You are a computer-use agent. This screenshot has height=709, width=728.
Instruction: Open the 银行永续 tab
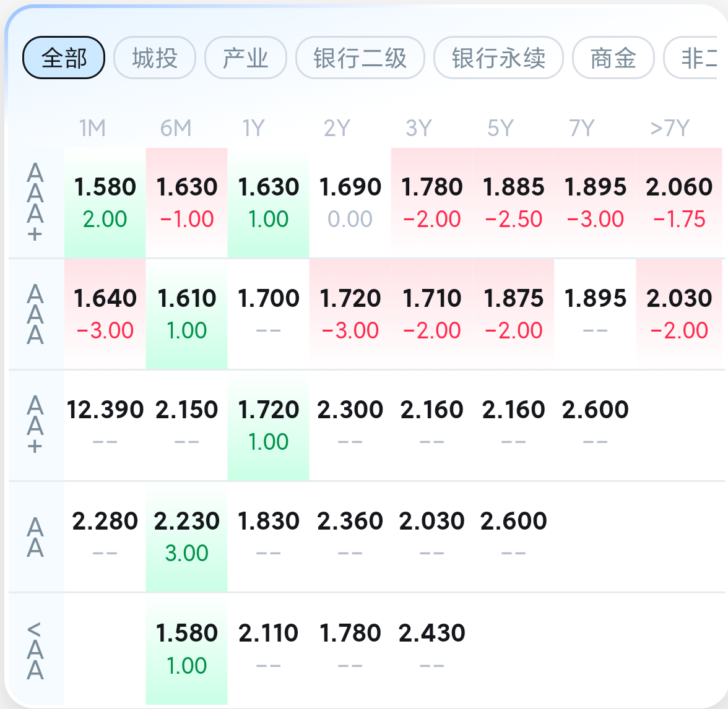(498, 58)
